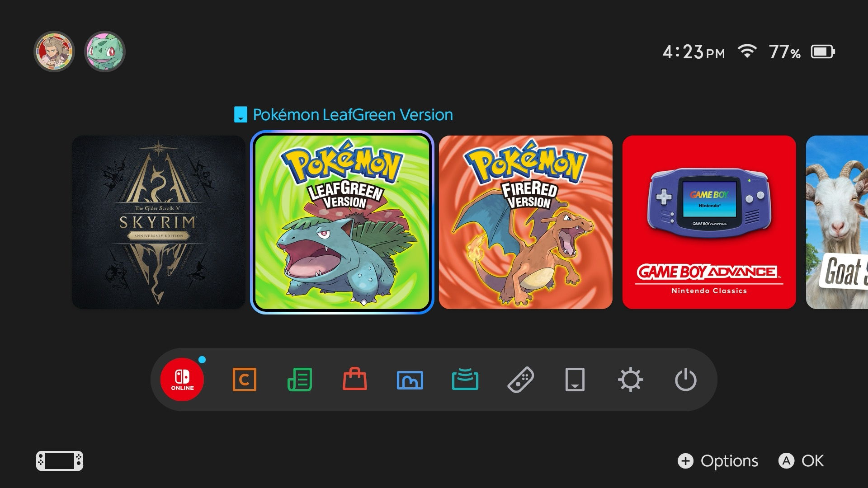Select the Skyrim Anniversary Edition tile
The image size is (868, 488).
pyautogui.click(x=159, y=222)
